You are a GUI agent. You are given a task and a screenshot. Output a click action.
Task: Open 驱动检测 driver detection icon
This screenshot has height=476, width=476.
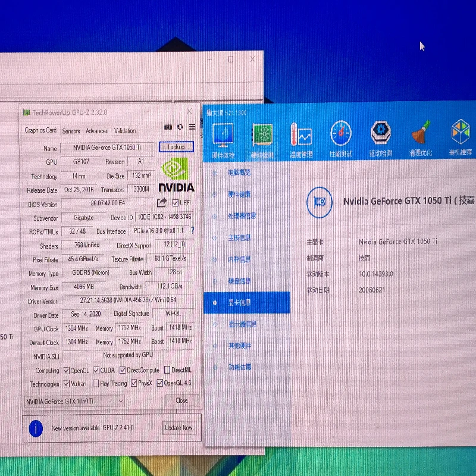click(381, 139)
